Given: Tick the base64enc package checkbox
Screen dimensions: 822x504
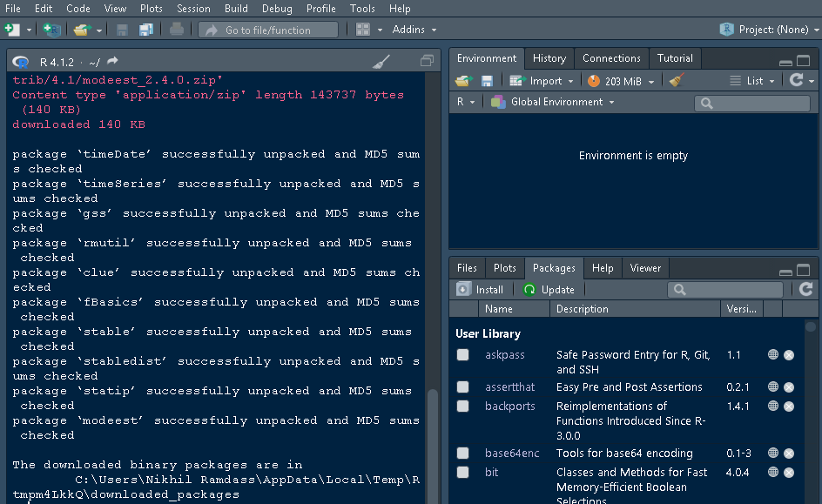Looking at the screenshot, I should click(462, 454).
